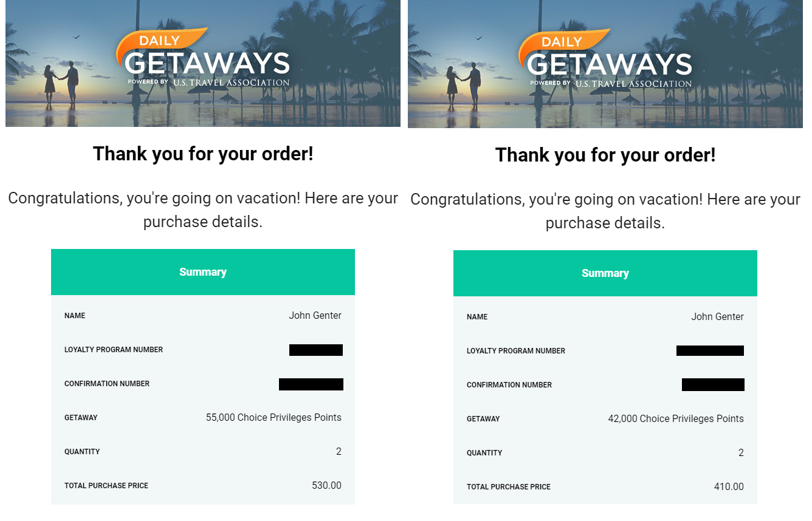This screenshot has height=521, width=812.
Task: Click the left "Thank you for your order!" heading
Action: [203, 154]
